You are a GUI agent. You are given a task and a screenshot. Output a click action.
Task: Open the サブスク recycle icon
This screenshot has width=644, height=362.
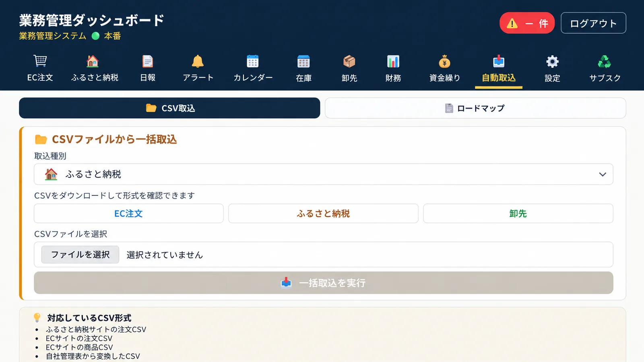tap(605, 62)
